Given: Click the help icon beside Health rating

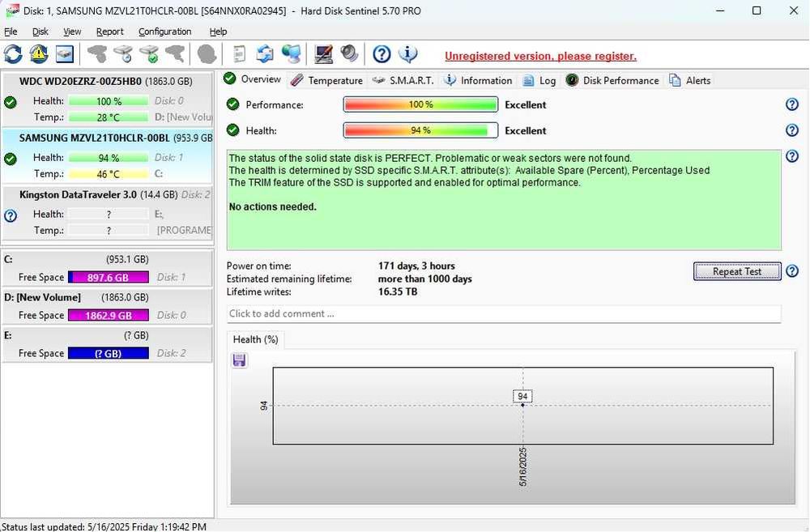Looking at the screenshot, I should [x=792, y=130].
